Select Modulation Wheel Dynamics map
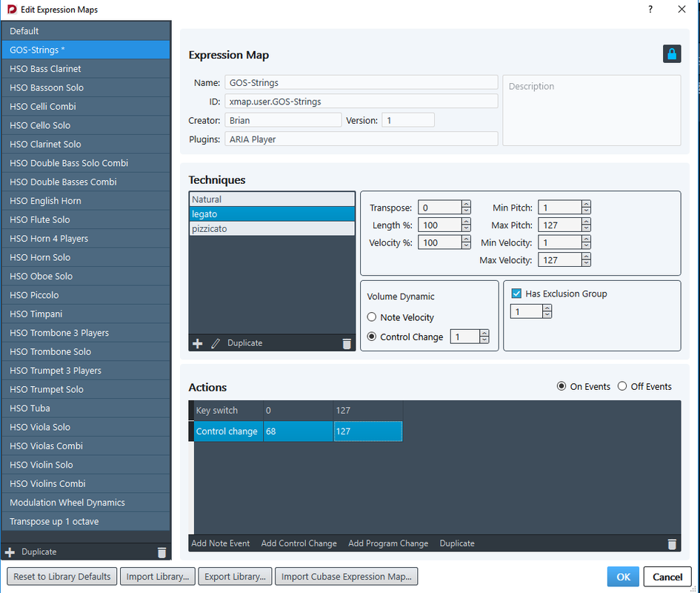Viewport: 700px width, 593px height. point(86,503)
